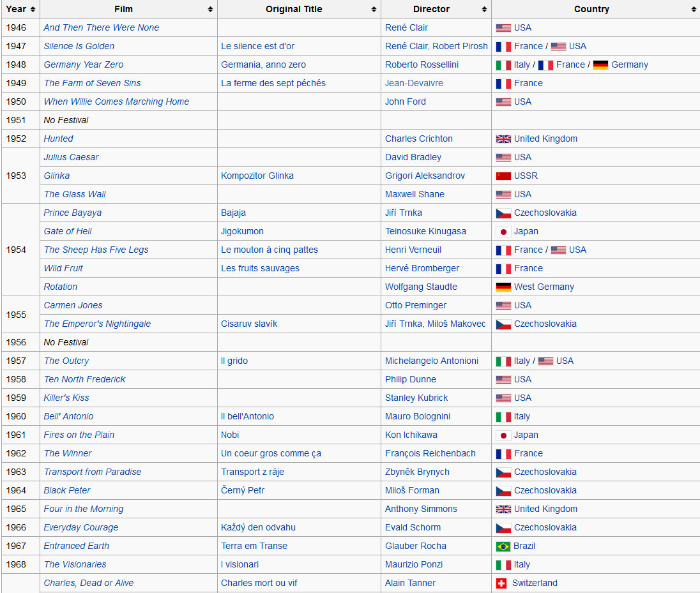Screen dimensions: 700x593
Task: Click the Switzerland flag icon
Action: point(501,583)
